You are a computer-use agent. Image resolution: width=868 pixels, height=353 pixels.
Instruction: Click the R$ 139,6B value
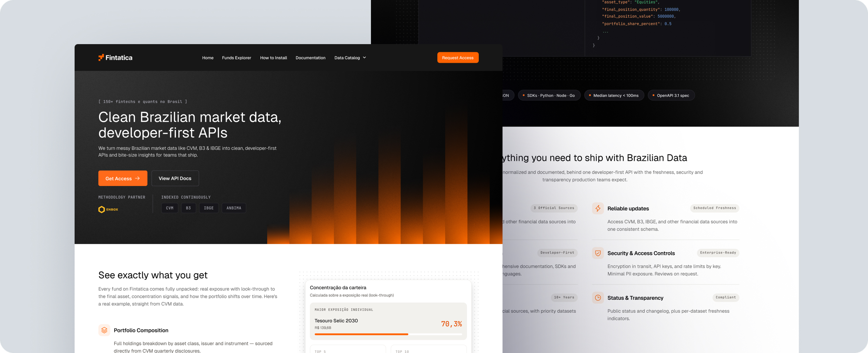click(x=323, y=328)
